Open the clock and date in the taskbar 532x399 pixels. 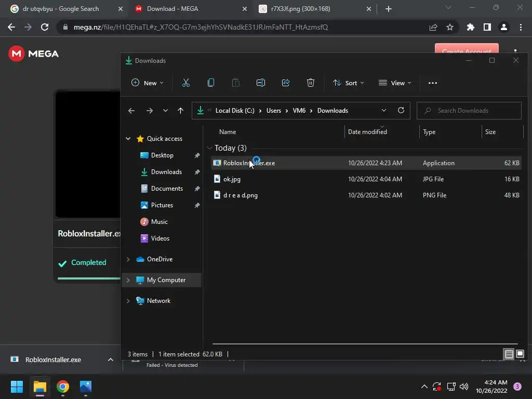click(x=491, y=387)
